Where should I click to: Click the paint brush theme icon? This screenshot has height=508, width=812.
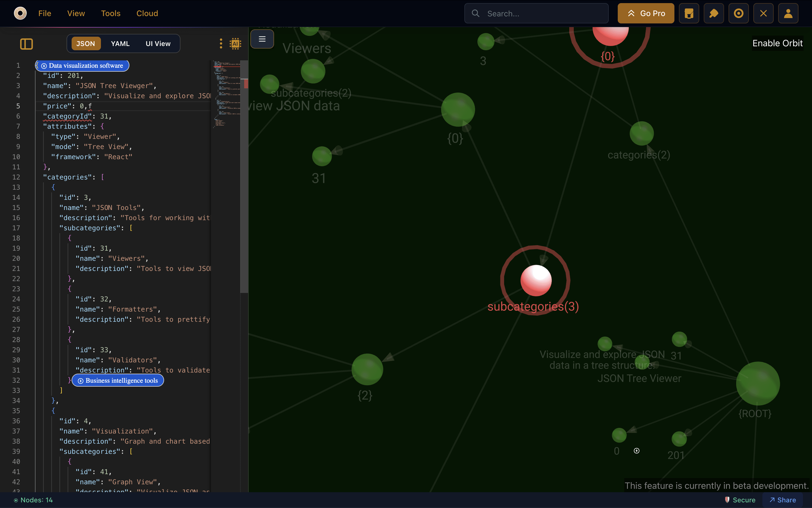(714, 14)
